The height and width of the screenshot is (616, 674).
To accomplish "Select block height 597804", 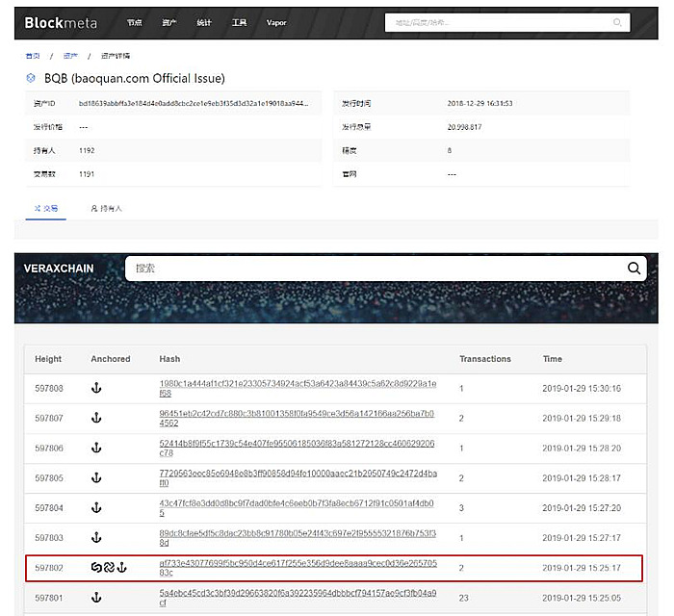I will point(49,508).
